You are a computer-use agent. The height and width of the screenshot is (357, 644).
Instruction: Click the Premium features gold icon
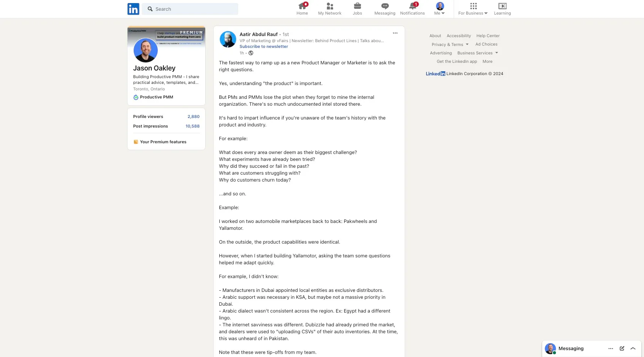point(136,142)
